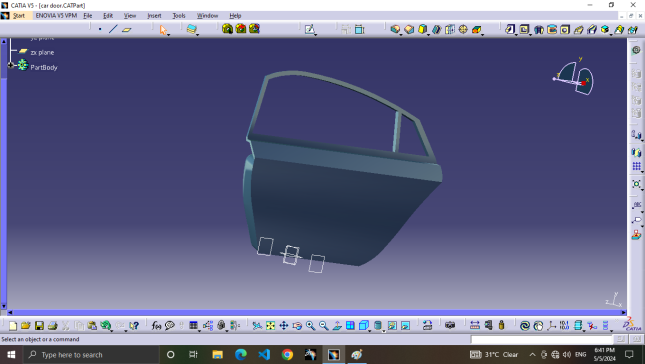The width and height of the screenshot is (645, 364).
Task: Open the shading mode dropdown arrow
Action: [x=383, y=330]
